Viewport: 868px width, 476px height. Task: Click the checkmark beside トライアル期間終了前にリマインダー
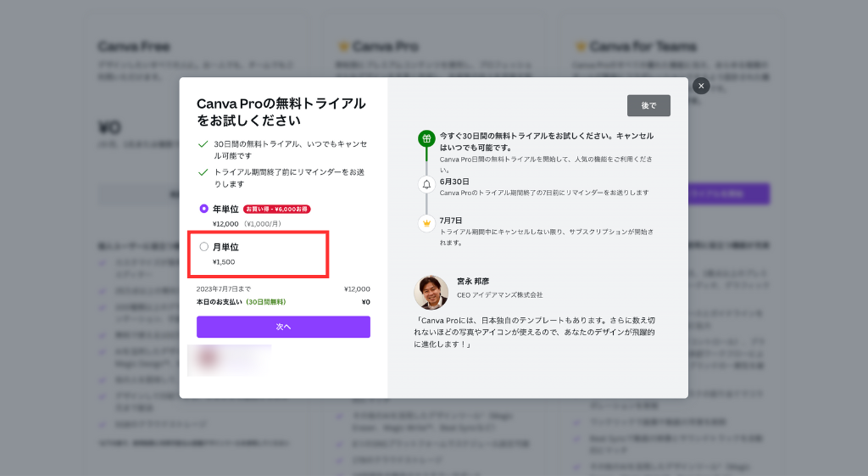tap(203, 172)
